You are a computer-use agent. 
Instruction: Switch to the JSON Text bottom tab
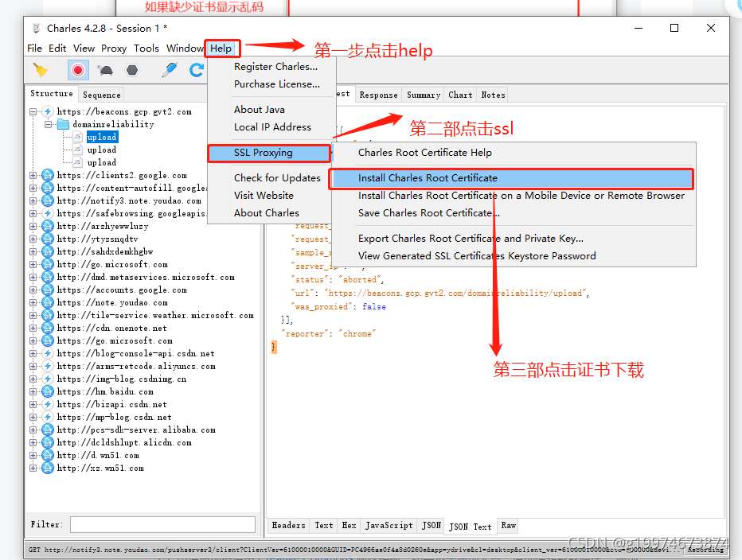point(471,527)
